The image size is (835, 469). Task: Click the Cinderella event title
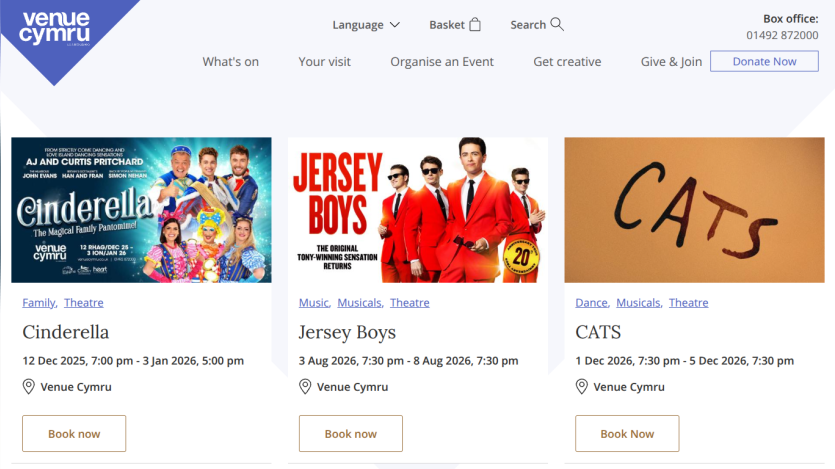point(66,332)
